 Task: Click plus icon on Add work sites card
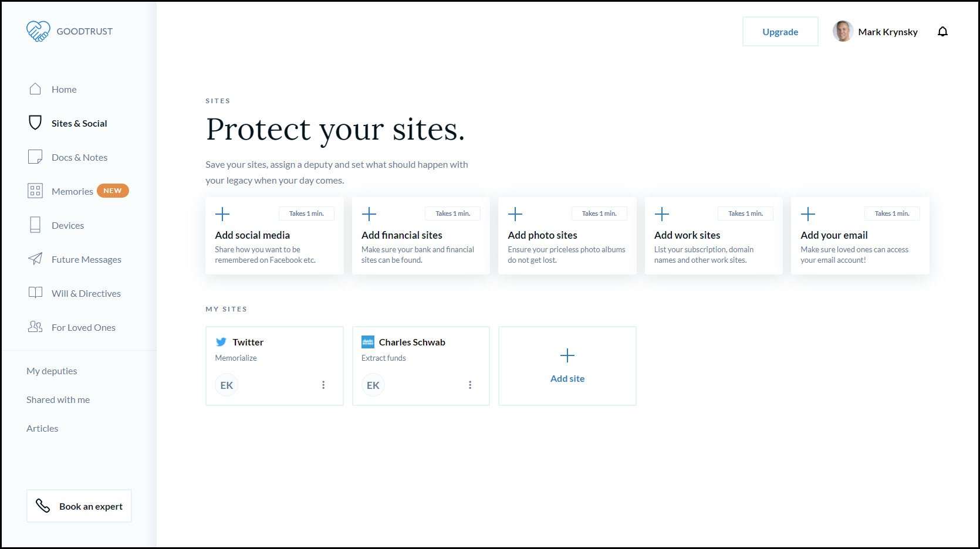[662, 214]
